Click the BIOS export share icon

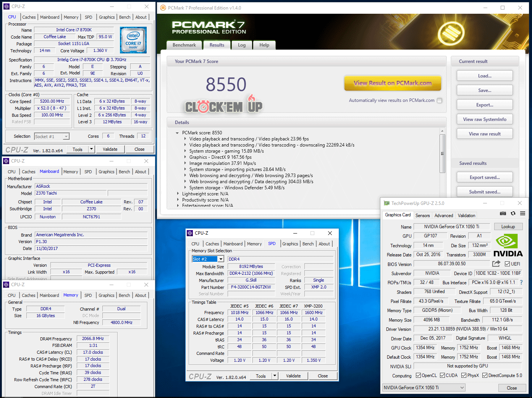click(x=496, y=264)
